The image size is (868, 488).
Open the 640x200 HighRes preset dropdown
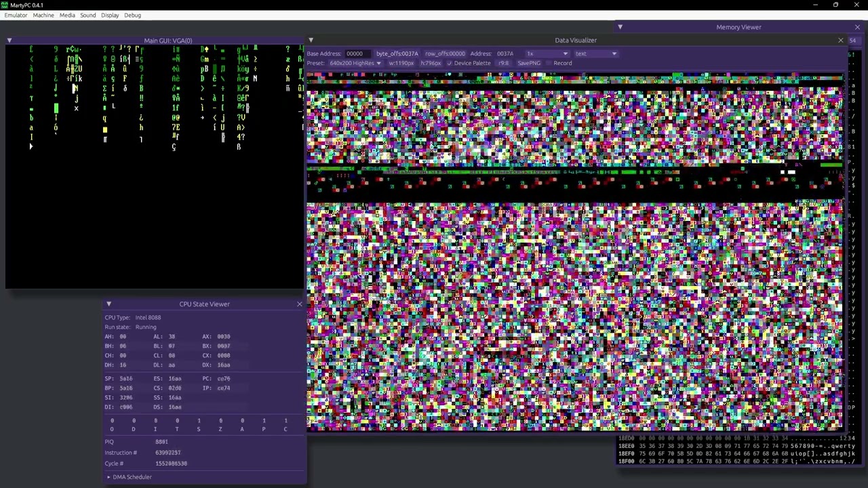[x=355, y=63]
